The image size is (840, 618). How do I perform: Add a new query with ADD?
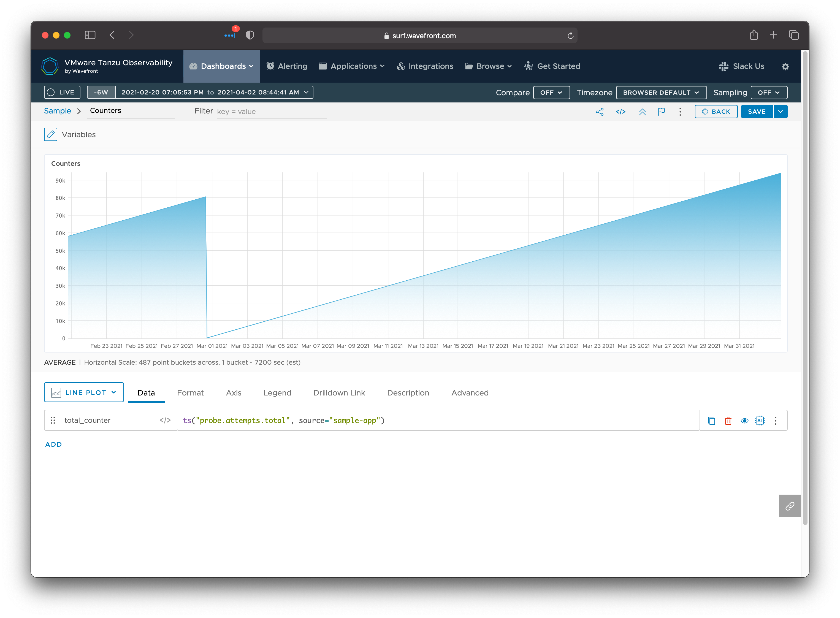(x=53, y=444)
